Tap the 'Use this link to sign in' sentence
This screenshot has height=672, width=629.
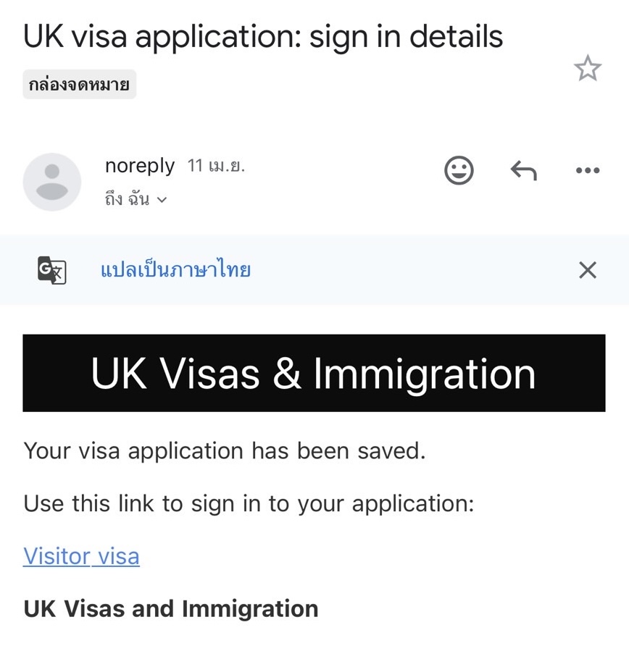pos(249,503)
